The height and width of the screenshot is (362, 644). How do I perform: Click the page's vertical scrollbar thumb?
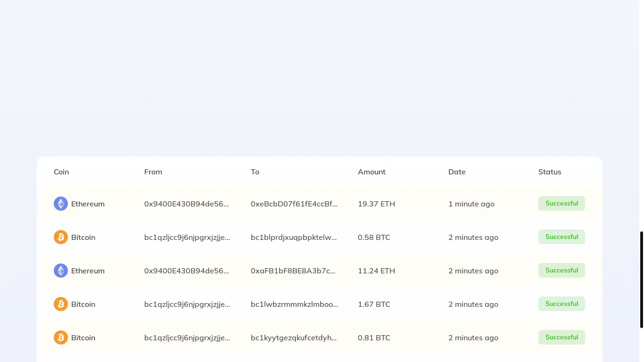click(641, 280)
